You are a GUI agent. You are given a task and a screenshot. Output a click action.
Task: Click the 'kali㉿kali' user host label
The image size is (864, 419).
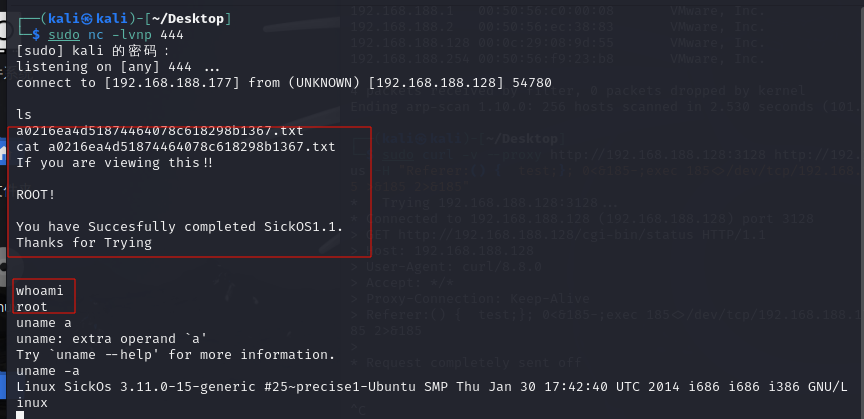point(90,19)
